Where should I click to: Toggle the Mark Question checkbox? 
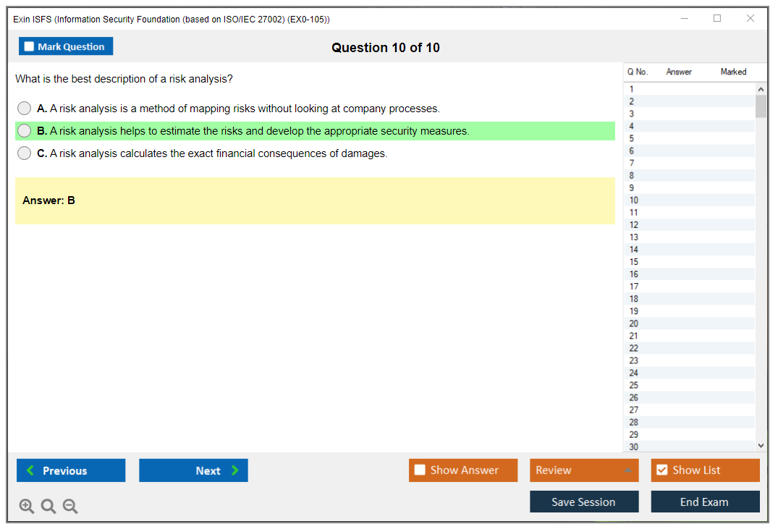point(30,47)
